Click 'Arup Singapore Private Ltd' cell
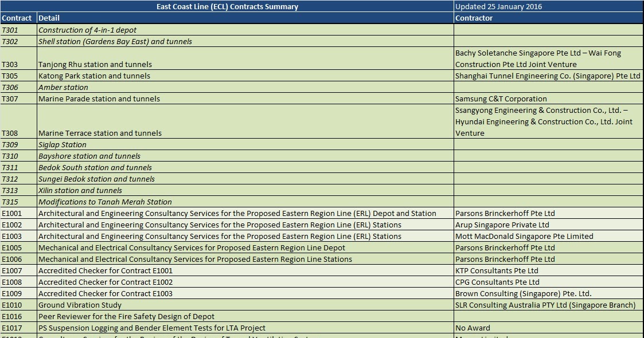Viewport: 644px width, 338px height. (549, 225)
